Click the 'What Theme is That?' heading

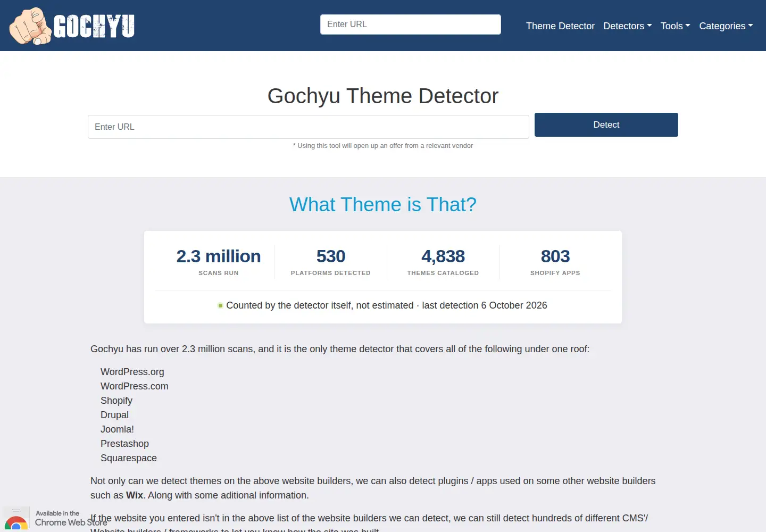click(383, 205)
